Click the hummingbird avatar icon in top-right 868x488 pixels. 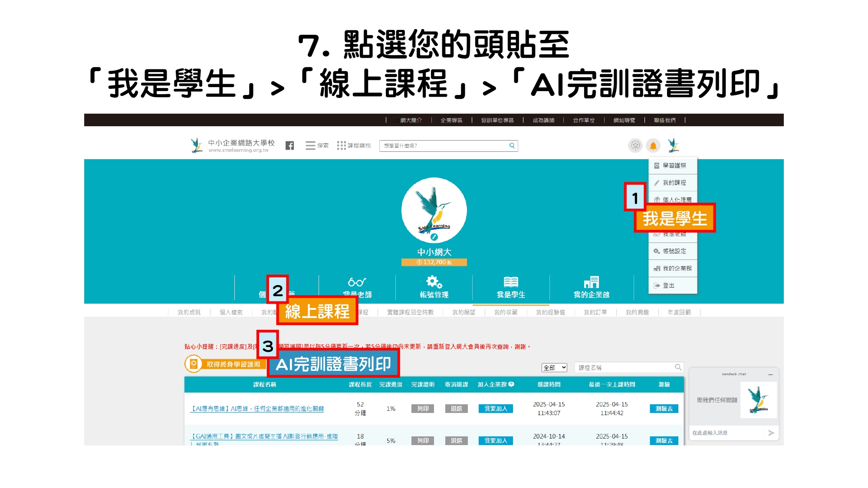(673, 145)
